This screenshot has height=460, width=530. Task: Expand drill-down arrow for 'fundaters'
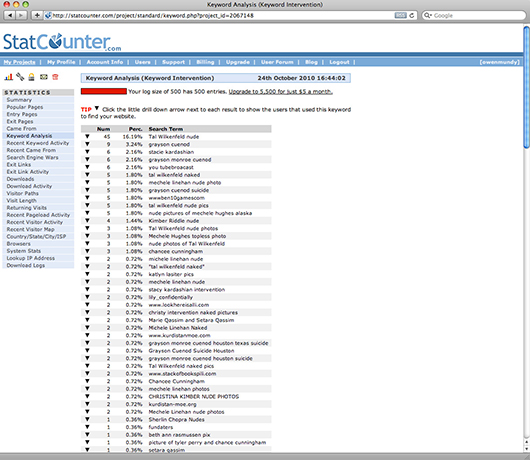pyautogui.click(x=87, y=427)
